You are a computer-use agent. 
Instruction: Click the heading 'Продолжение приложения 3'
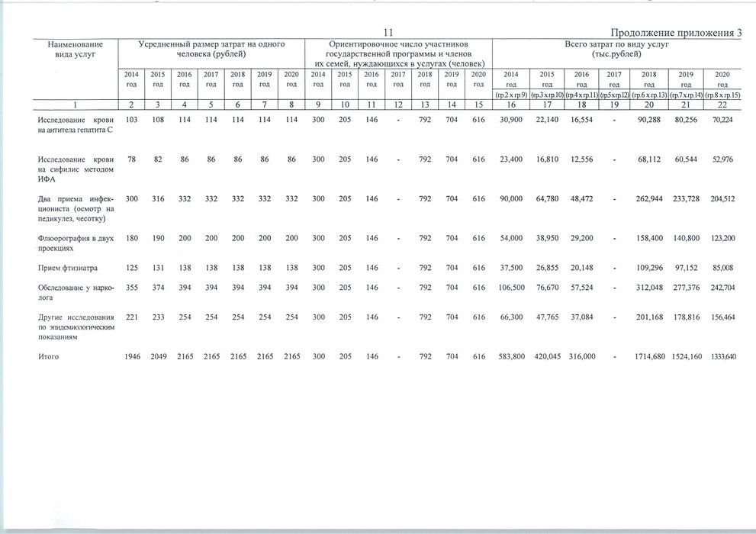(676, 33)
